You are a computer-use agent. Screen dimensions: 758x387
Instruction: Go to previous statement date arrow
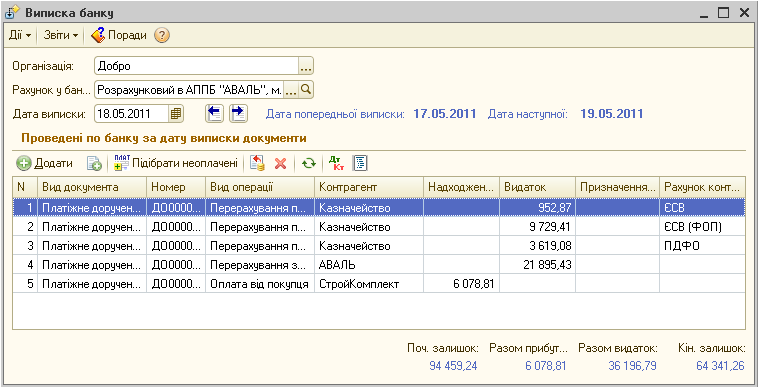coord(214,113)
